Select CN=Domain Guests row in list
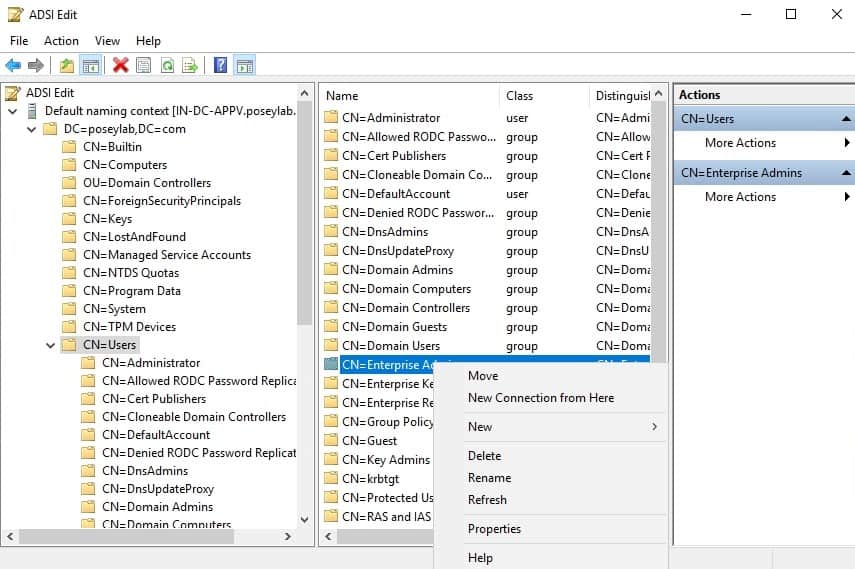This screenshot has width=855, height=569. (485, 327)
